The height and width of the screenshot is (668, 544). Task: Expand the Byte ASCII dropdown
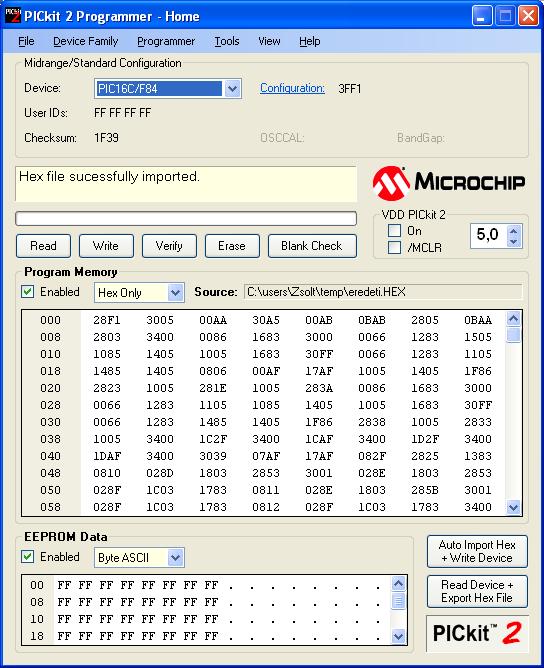pyautogui.click(x=175, y=558)
